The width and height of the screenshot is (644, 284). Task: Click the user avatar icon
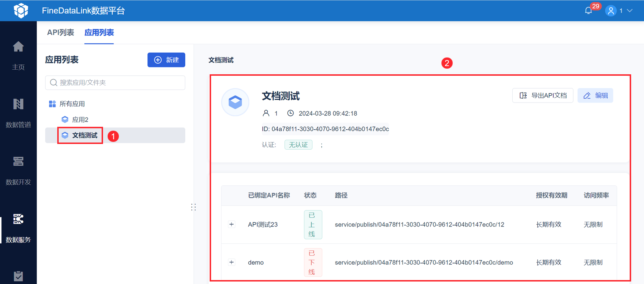click(611, 11)
